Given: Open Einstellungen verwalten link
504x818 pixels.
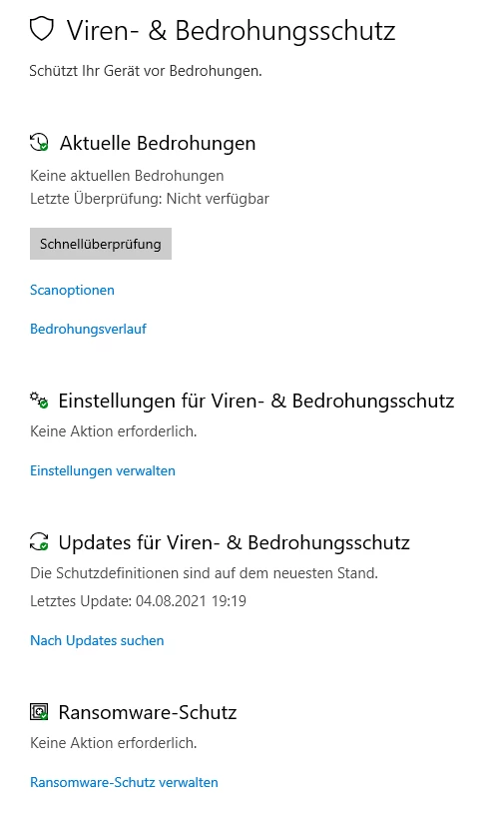Looking at the screenshot, I should click(x=103, y=470).
